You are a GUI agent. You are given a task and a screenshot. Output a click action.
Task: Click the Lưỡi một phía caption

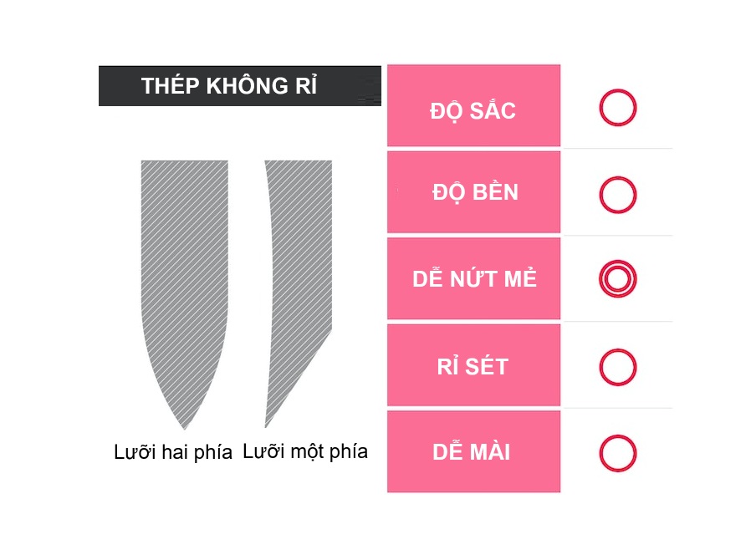(305, 452)
